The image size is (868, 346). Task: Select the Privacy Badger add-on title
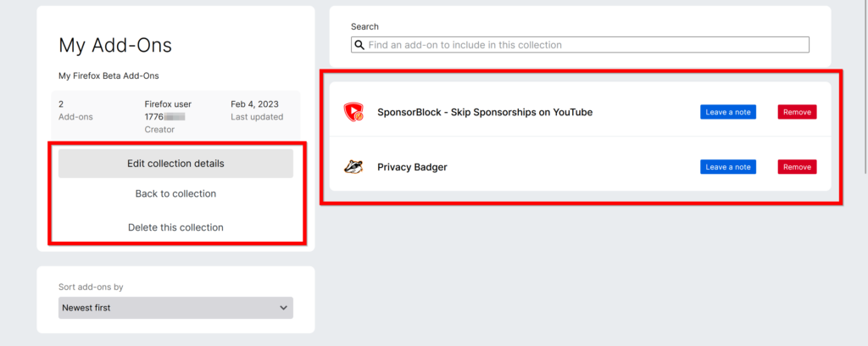click(x=412, y=167)
